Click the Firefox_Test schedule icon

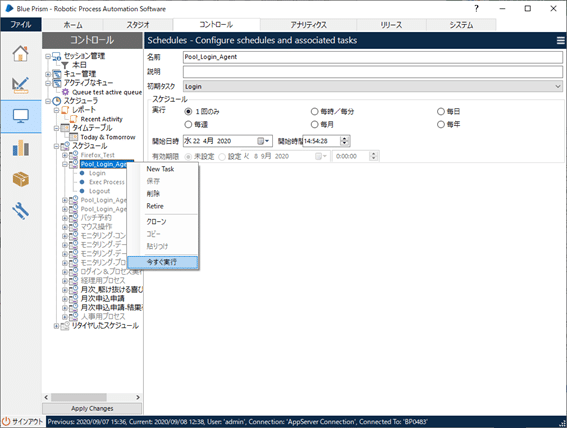click(74, 155)
